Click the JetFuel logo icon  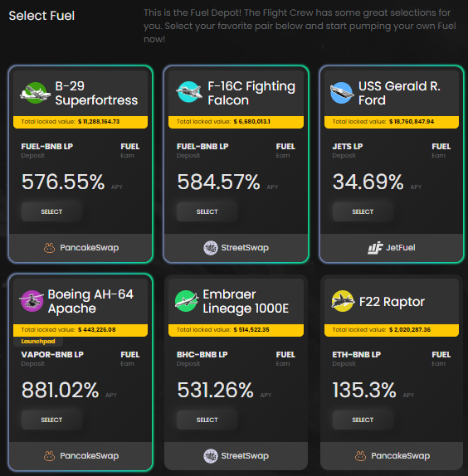point(375,248)
